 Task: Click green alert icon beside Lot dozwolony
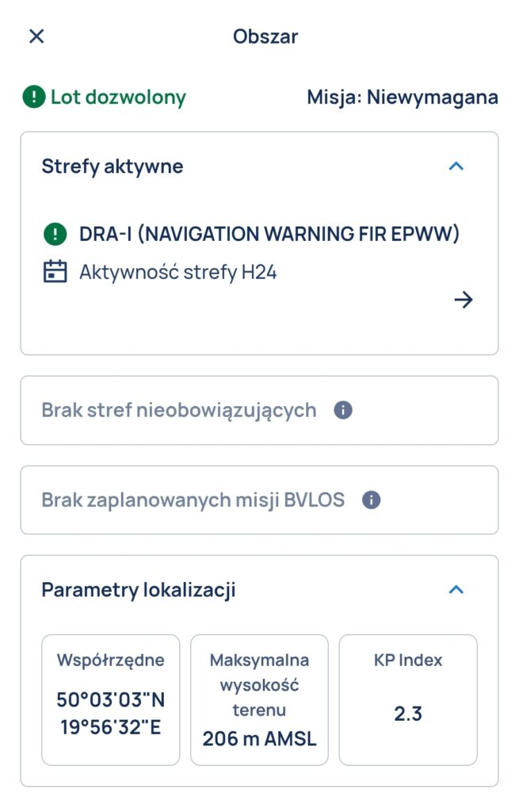click(x=34, y=98)
